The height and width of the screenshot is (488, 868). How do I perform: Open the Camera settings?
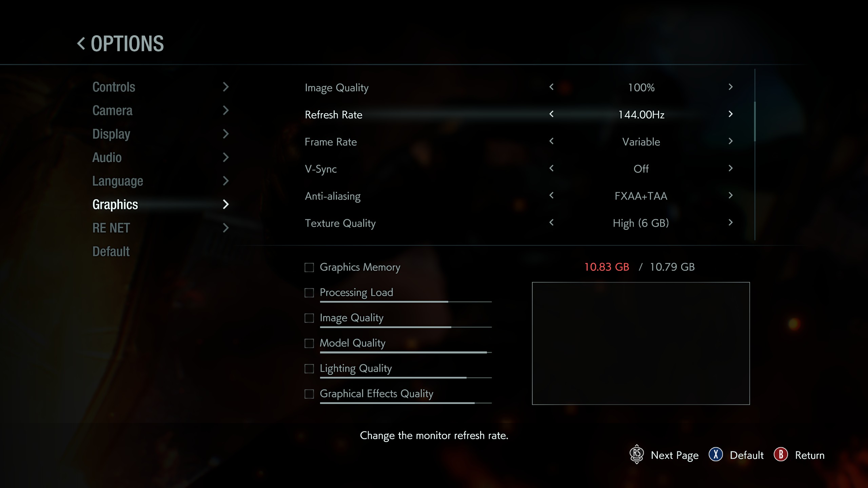click(112, 110)
